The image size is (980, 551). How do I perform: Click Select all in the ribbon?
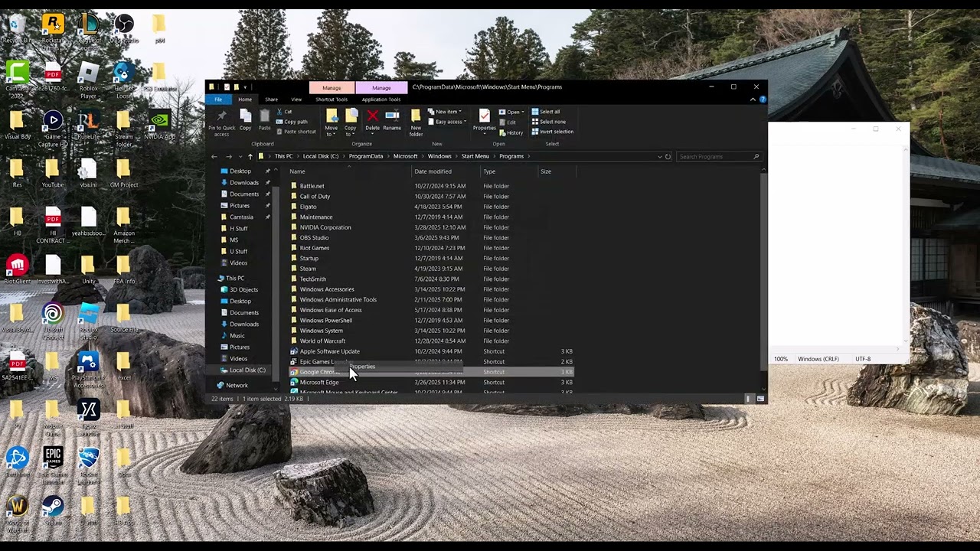pos(546,112)
